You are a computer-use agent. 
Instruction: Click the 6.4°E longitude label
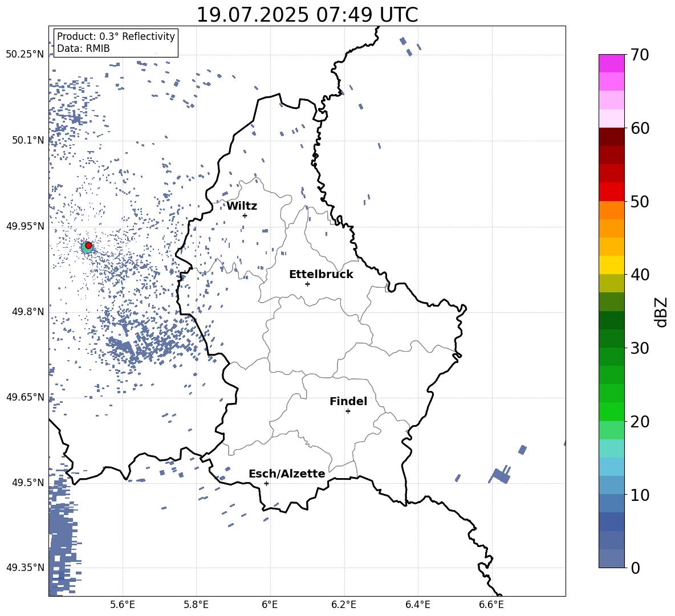417,605
